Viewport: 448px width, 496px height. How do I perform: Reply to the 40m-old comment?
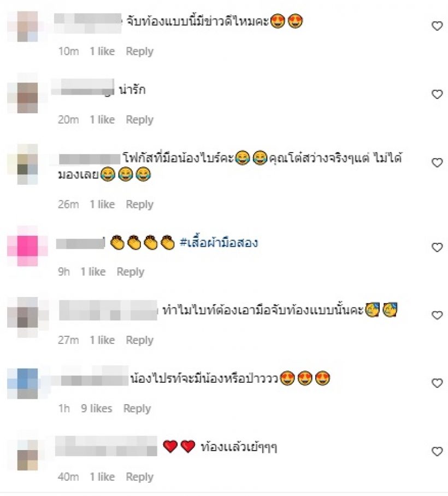pos(139,477)
